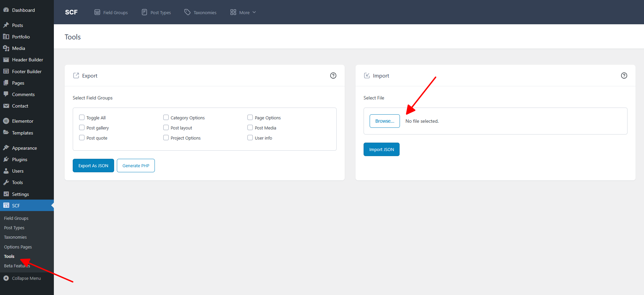Click the Import panel help question icon
This screenshot has width=644, height=295.
click(x=624, y=76)
